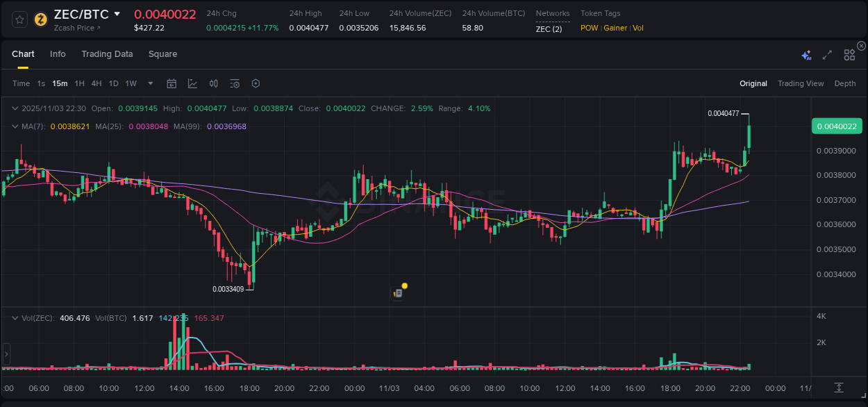
Task: Open chart settings hexagon icon
Action: click(x=256, y=83)
